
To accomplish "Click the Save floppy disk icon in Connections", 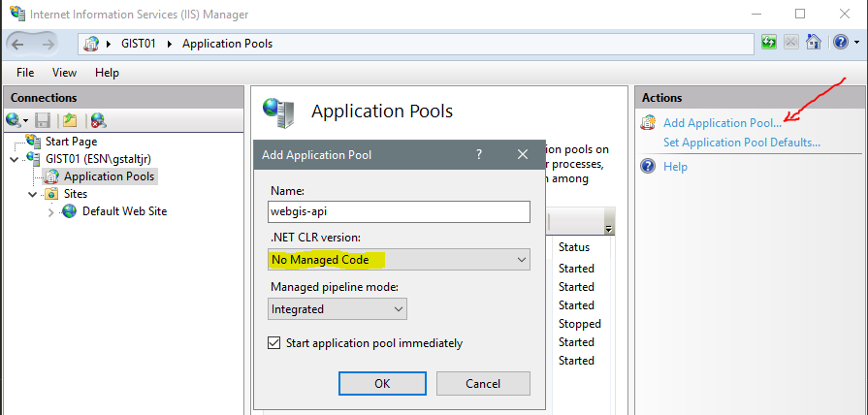I will pos(43,119).
